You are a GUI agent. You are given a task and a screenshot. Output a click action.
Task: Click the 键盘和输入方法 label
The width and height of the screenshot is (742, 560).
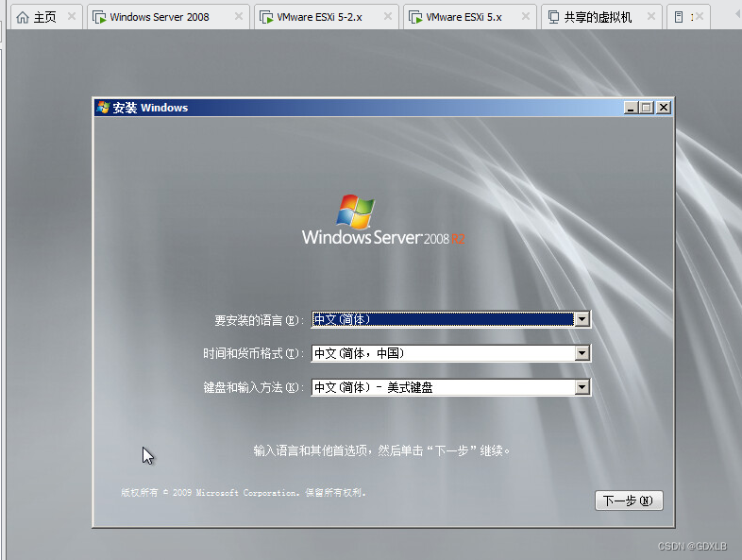coord(253,388)
